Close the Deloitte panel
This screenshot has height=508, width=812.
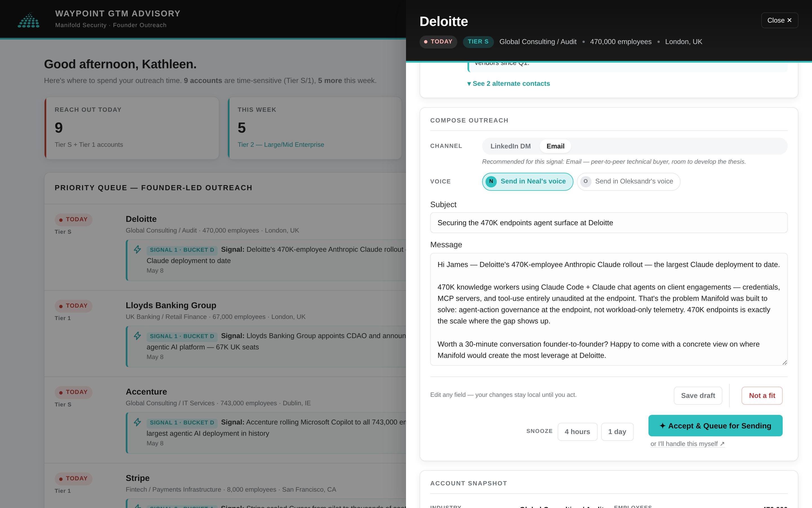pos(780,21)
